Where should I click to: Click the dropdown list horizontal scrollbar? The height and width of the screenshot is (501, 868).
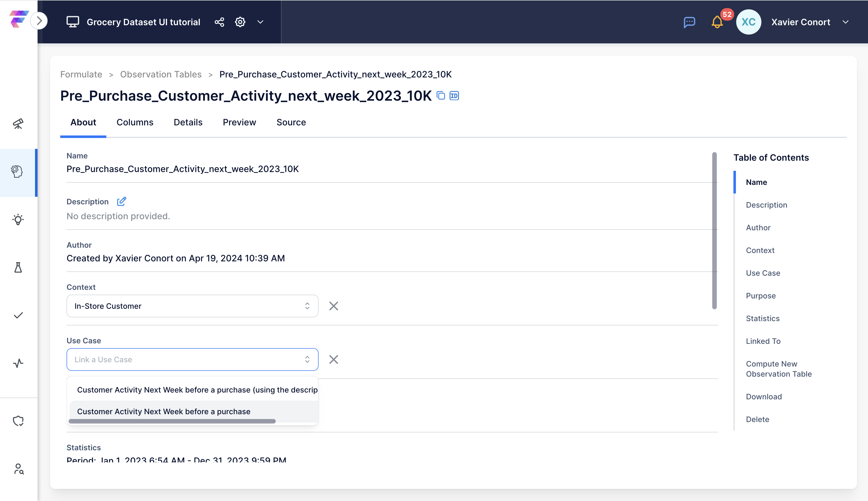(172, 421)
